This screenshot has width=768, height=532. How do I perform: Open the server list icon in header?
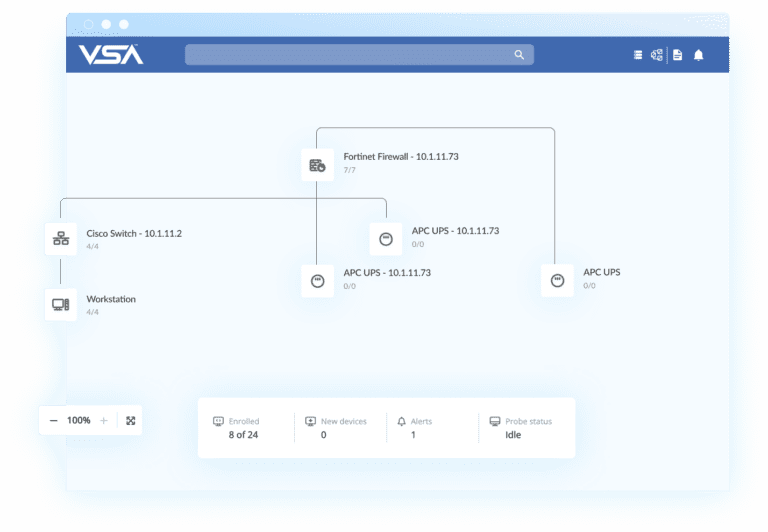tap(638, 55)
